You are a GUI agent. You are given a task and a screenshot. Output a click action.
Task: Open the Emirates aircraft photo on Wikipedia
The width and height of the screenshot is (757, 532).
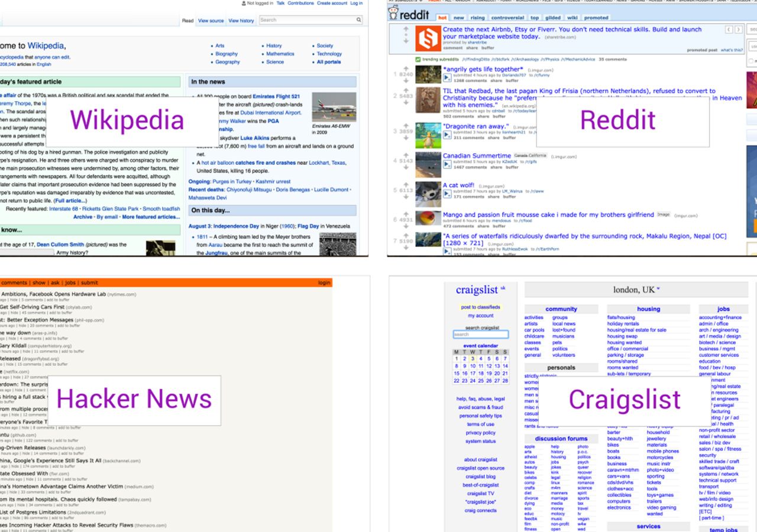point(334,108)
